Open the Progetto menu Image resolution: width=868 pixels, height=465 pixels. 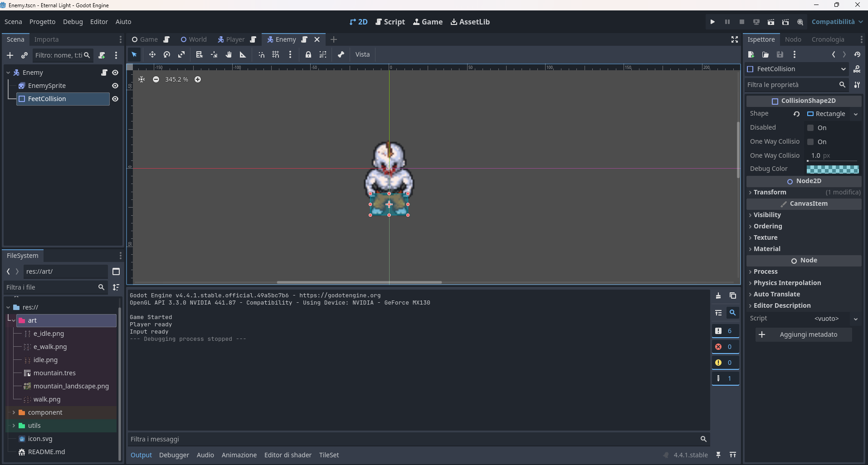coord(42,22)
